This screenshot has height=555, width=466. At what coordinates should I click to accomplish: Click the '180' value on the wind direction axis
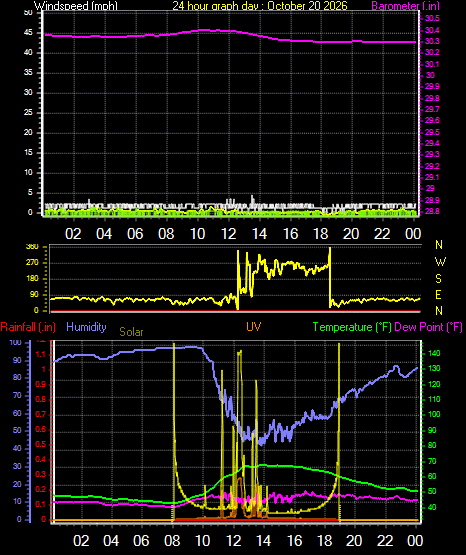tap(32, 279)
